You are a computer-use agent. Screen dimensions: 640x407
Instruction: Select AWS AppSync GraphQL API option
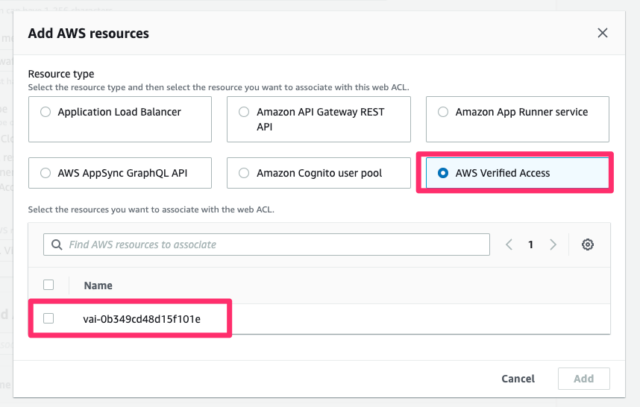click(120, 173)
